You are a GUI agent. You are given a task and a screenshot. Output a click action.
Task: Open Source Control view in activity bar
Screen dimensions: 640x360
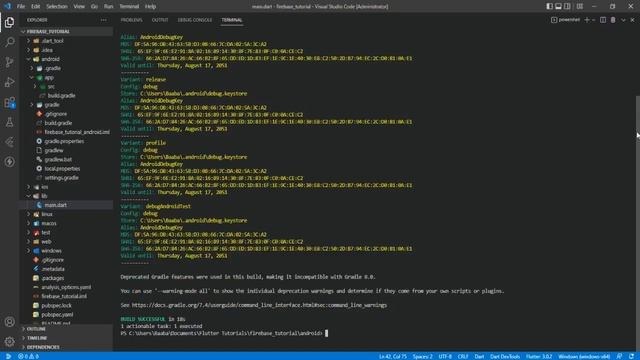click(x=9, y=62)
